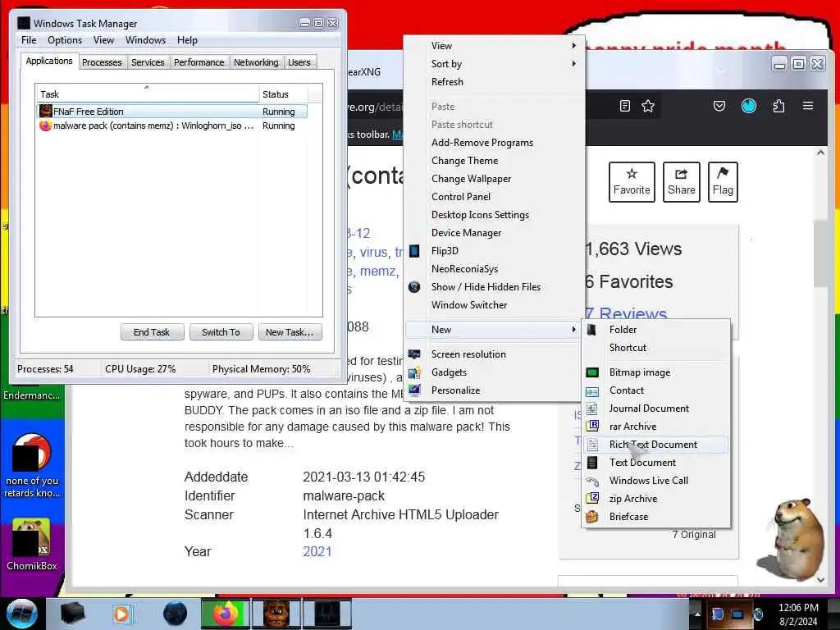Choose Rich Text Document from New submenu

click(x=656, y=444)
